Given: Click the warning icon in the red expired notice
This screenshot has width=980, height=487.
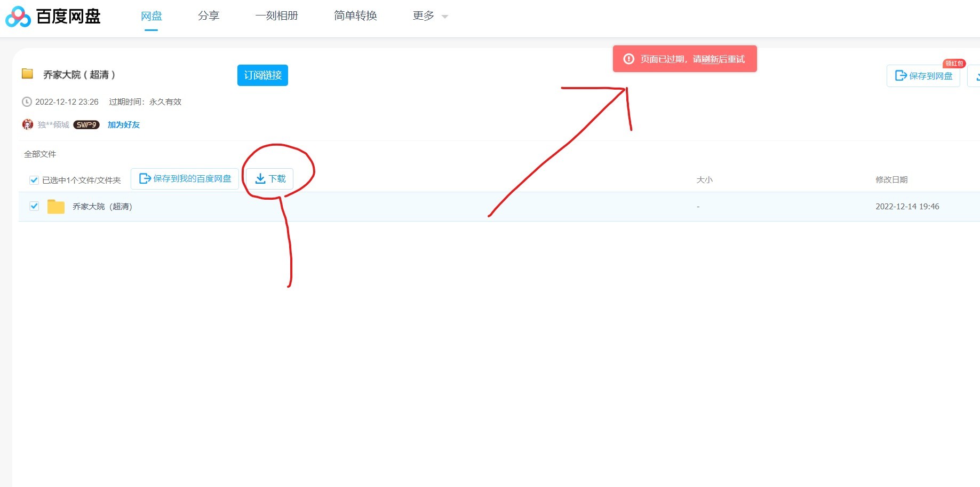Looking at the screenshot, I should coord(629,59).
